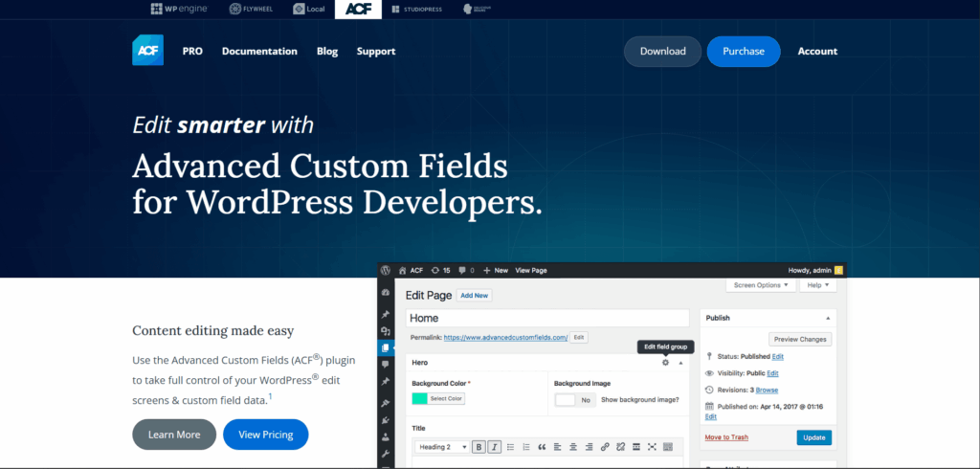This screenshot has height=469, width=980.
Task: Expand the Help dropdown tab
Action: click(x=817, y=285)
